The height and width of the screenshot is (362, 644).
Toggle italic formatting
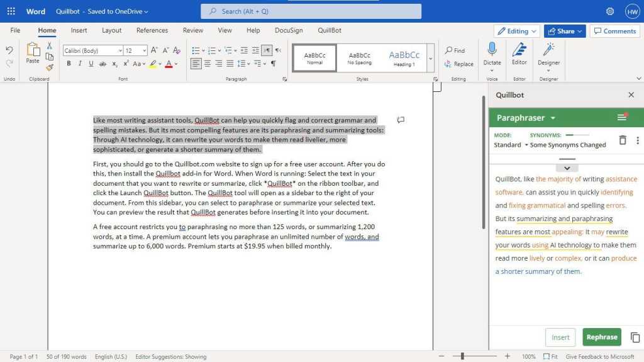click(x=80, y=64)
